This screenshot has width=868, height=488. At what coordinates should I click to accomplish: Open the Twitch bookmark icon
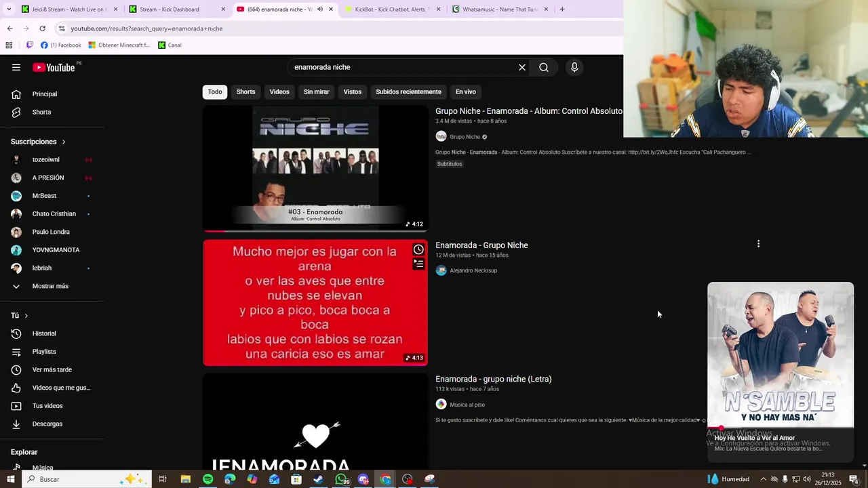[29, 45]
